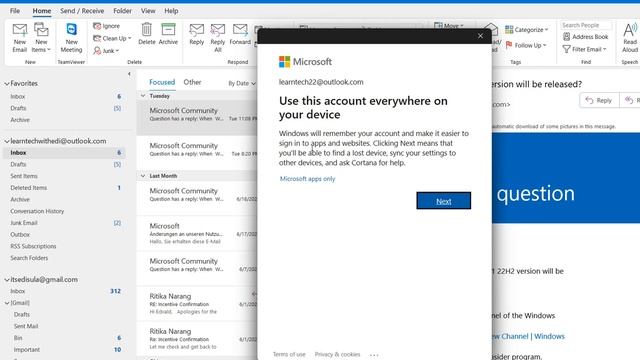Screen dimensions: 640x360
Task: Open the Filter Email dropdown
Action: pos(584,49)
